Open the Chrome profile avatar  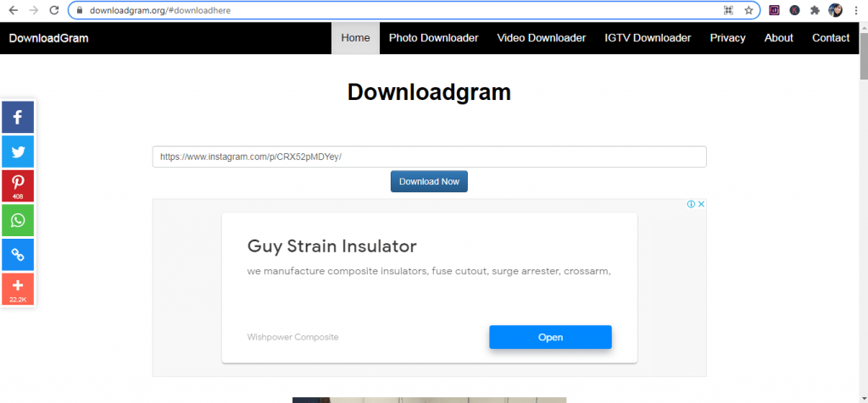(835, 10)
